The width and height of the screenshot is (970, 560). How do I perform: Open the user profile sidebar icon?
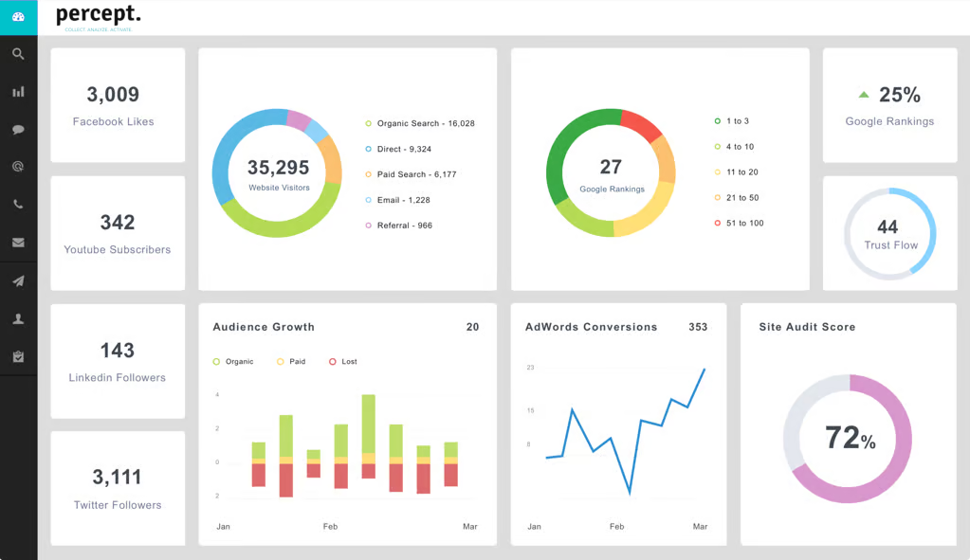18,318
